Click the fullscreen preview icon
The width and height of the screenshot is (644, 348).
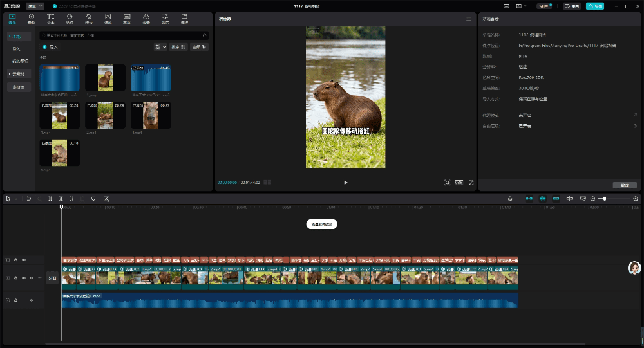point(471,183)
